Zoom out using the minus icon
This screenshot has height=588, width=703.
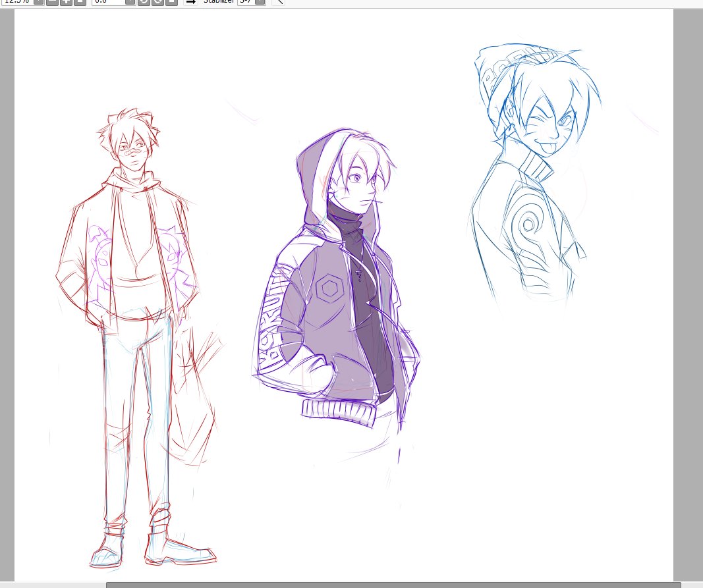click(51, 3)
